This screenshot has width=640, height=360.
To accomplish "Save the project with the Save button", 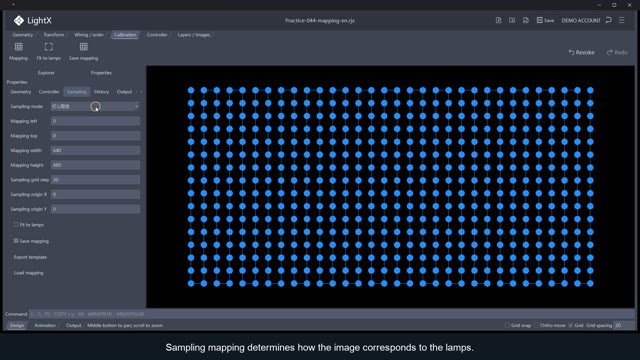I will click(545, 20).
